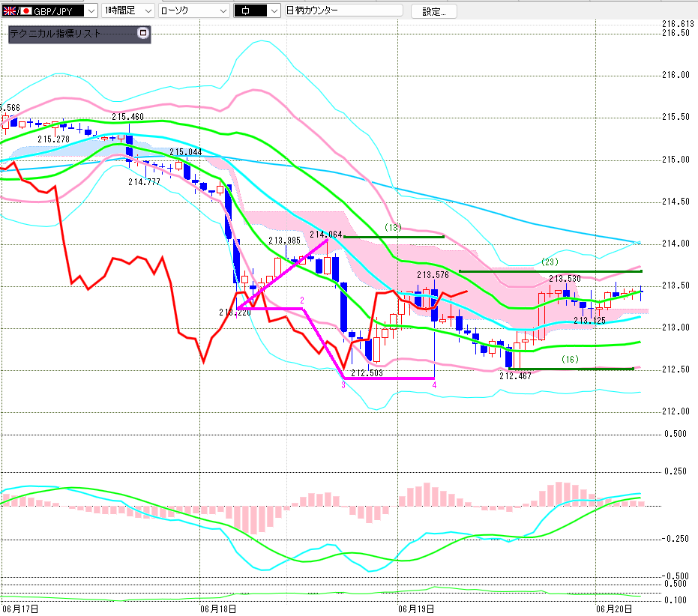
Task: Click the 日柄カウンター field
Action: point(343,10)
